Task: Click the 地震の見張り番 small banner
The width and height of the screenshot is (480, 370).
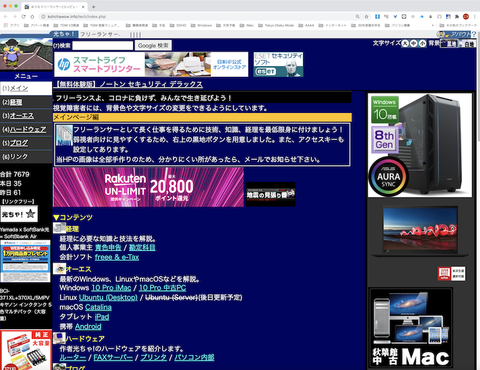Action: [x=271, y=194]
